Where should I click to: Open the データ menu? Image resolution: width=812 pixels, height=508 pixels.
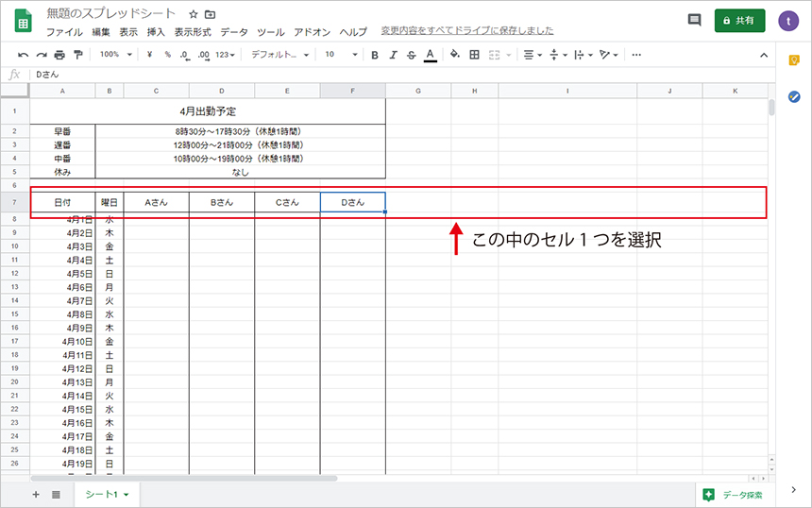234,31
